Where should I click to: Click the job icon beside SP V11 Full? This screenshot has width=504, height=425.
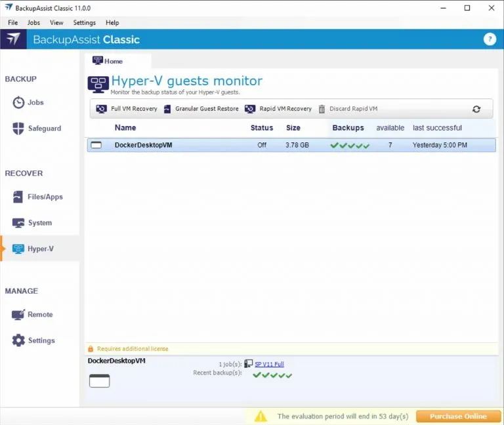[x=249, y=363]
